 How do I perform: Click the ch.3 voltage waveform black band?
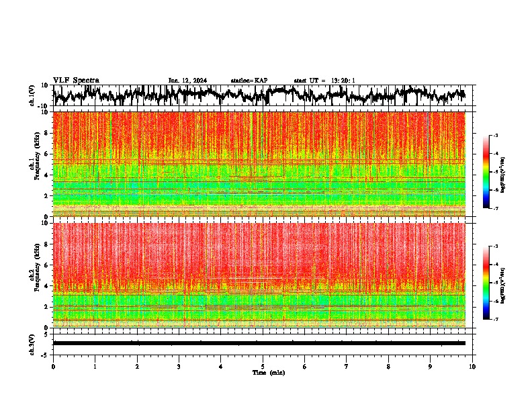click(x=259, y=343)
